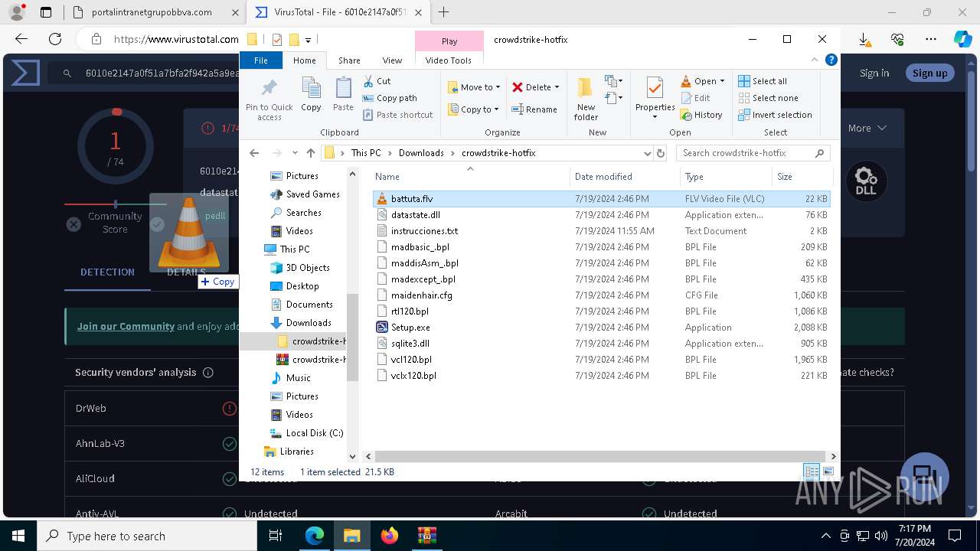
Task: Open the DETECTION tab on VirusTotal
Action: coord(107,272)
